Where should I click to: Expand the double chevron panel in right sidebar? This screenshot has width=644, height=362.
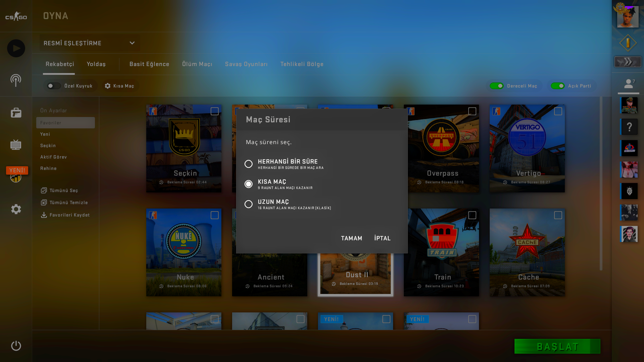tap(628, 62)
